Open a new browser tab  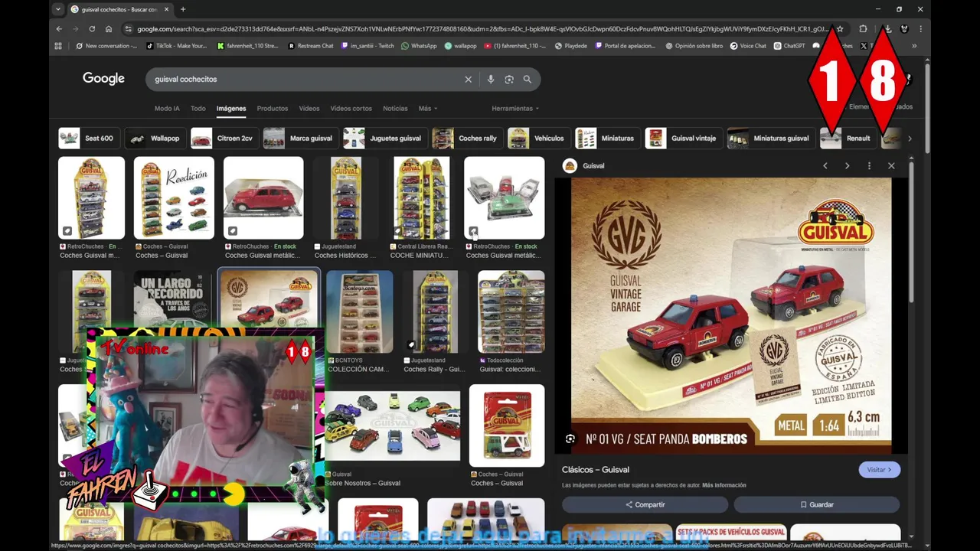[182, 9]
